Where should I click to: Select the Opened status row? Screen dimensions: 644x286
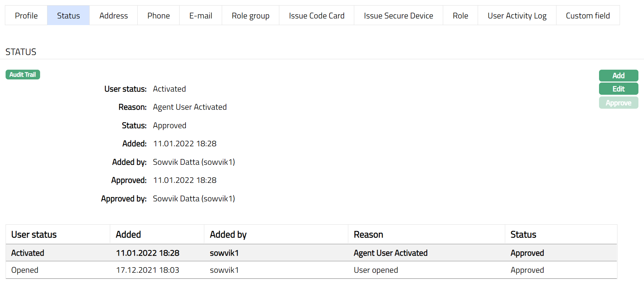pos(311,270)
